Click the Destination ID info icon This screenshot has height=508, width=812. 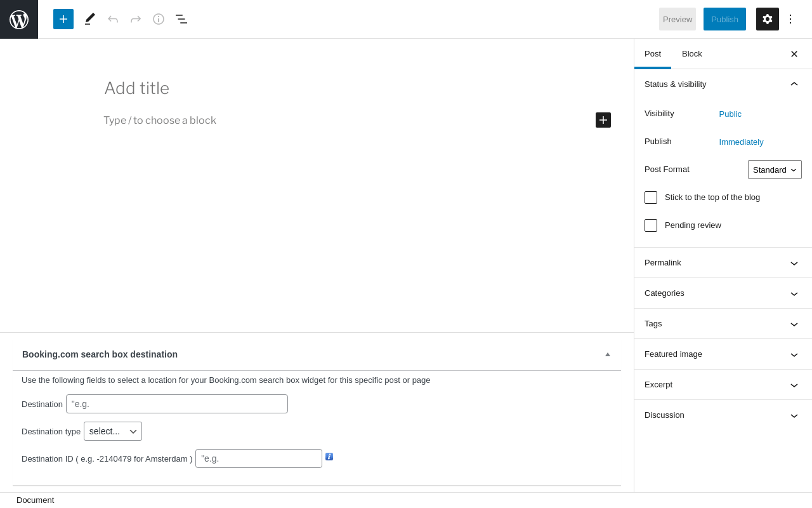(x=329, y=457)
